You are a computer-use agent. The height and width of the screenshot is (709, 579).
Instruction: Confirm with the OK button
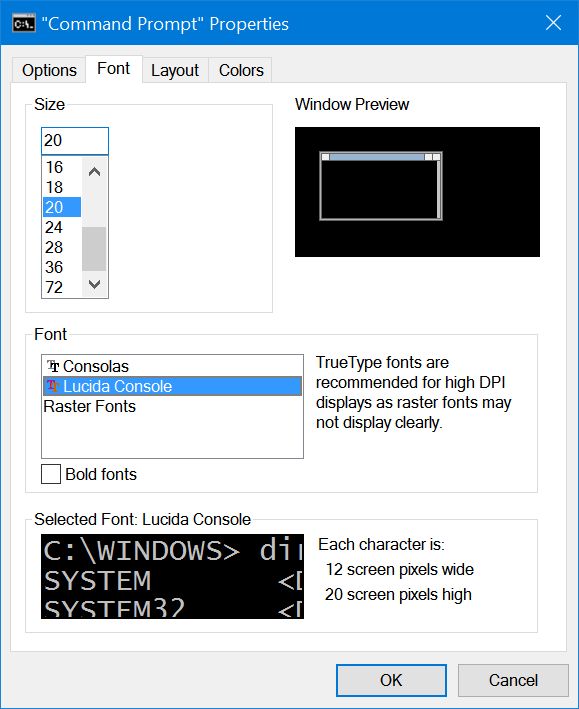click(391, 680)
